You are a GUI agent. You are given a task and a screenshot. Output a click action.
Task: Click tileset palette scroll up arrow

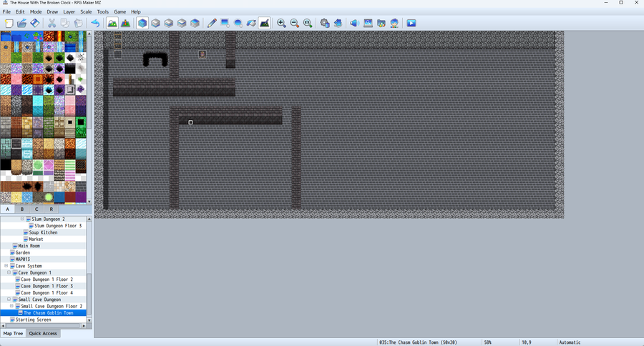click(89, 34)
